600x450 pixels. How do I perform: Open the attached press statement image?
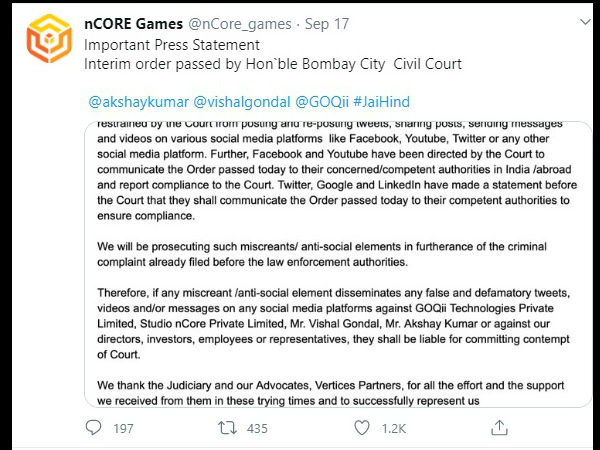[x=338, y=264]
